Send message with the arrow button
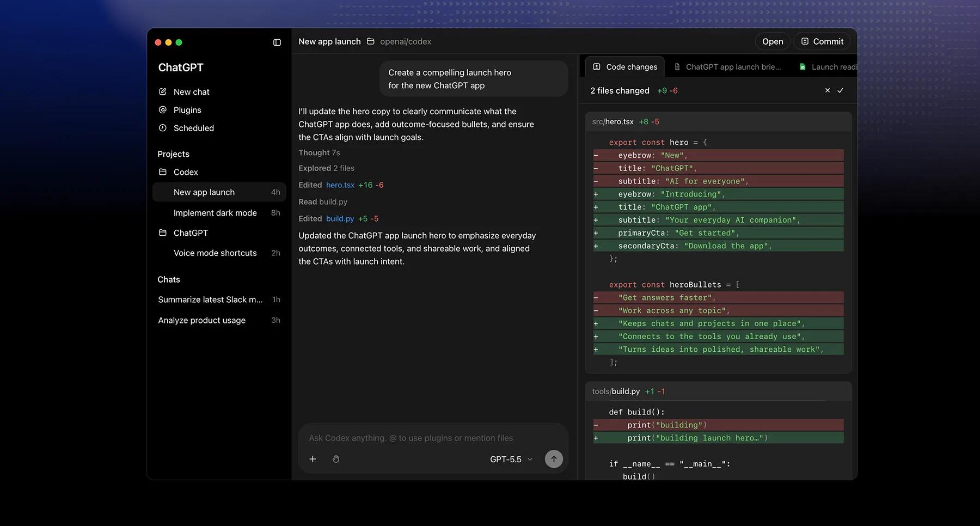 point(554,459)
